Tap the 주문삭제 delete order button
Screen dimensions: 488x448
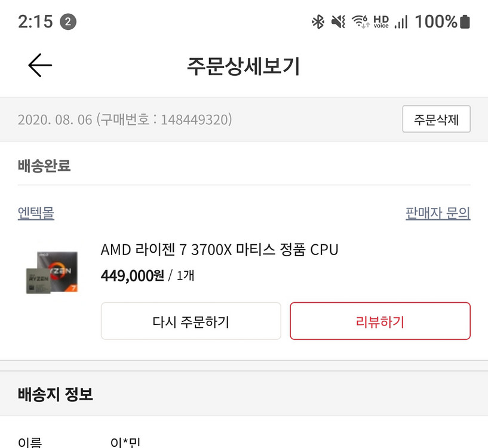436,119
